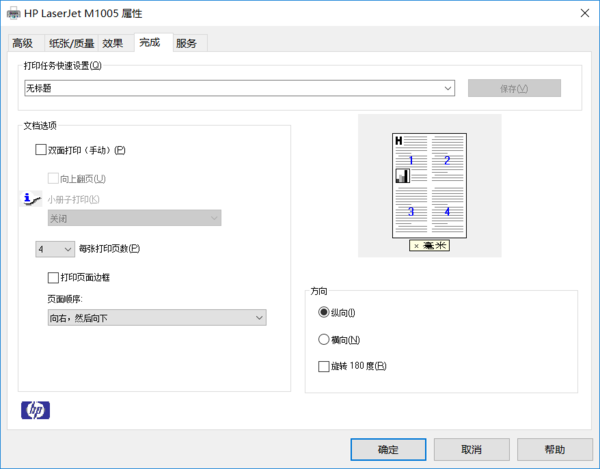Click the millimeter unit toggle under preview
This screenshot has height=469, width=600.
pos(429,245)
